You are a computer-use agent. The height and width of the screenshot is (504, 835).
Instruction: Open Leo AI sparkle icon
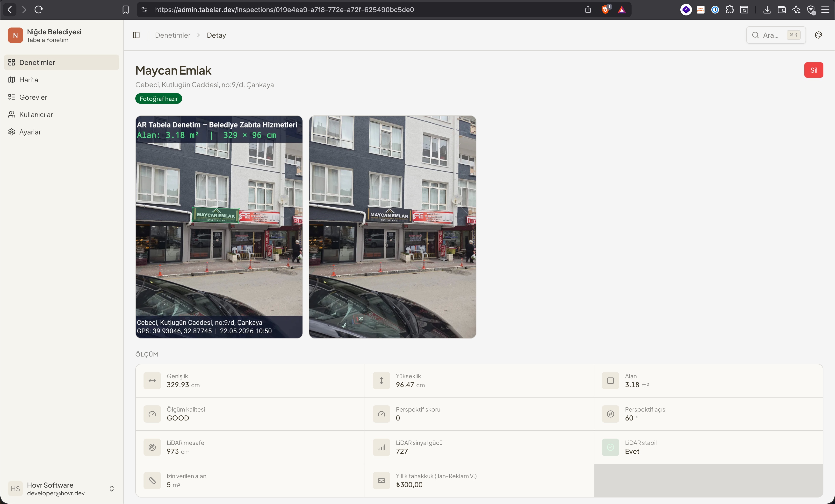pyautogui.click(x=796, y=9)
